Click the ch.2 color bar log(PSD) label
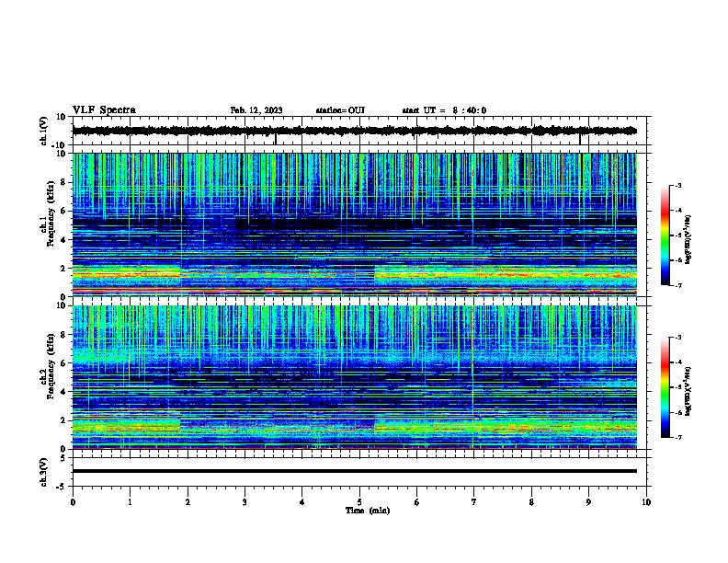The width and height of the screenshot is (728, 563). pos(688,392)
